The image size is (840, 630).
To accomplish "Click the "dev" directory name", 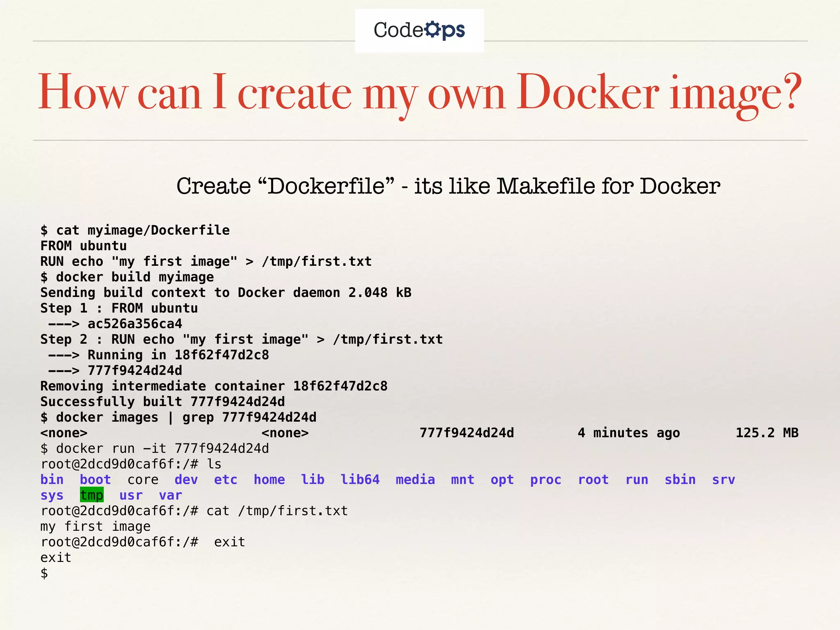I will (186, 480).
